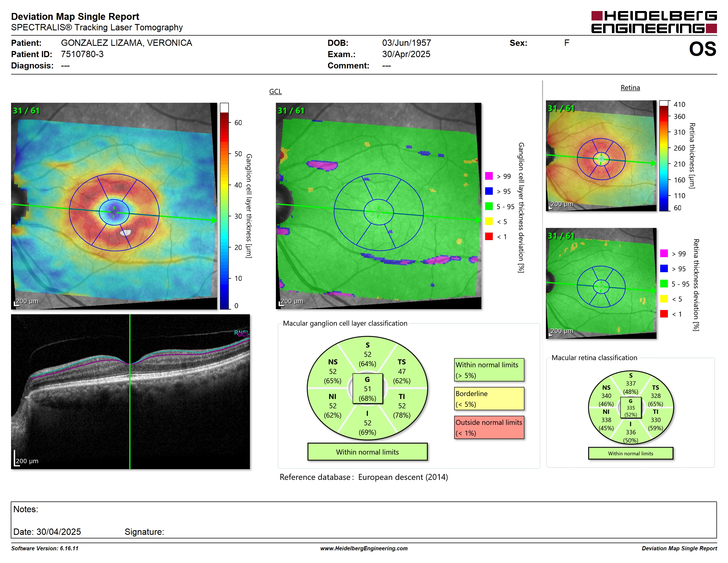Image resolution: width=728 pixels, height=563 pixels.
Task: Click the GCL center G value 51 (68%)
Action: coord(367,394)
